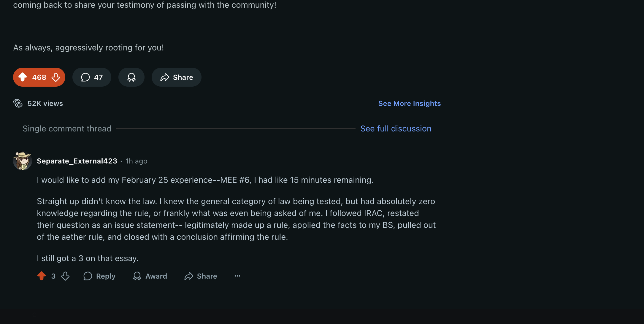Screen dimensions: 644x324
Task: Click the post's comment bubble icon
Action: click(85, 77)
